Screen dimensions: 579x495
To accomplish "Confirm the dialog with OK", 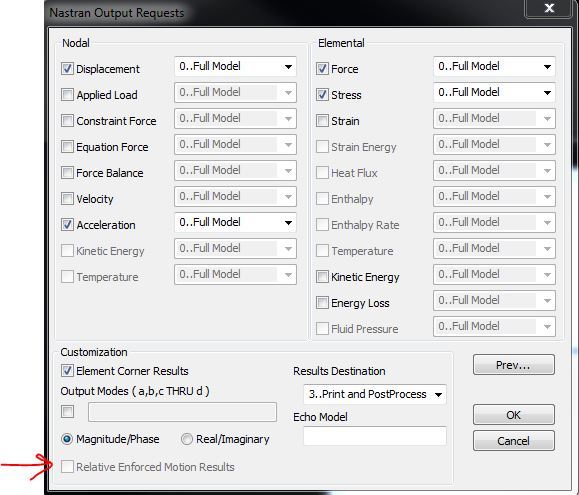I will pos(514,415).
